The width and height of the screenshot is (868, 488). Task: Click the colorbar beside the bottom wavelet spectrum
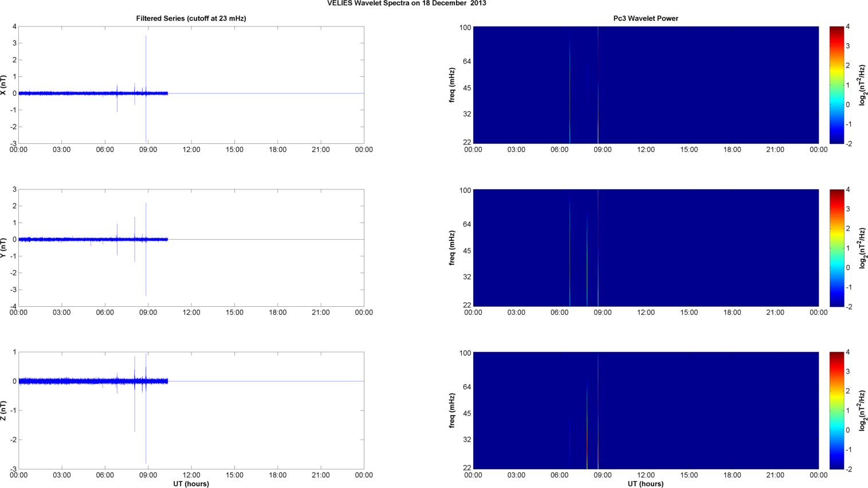[x=836, y=411]
